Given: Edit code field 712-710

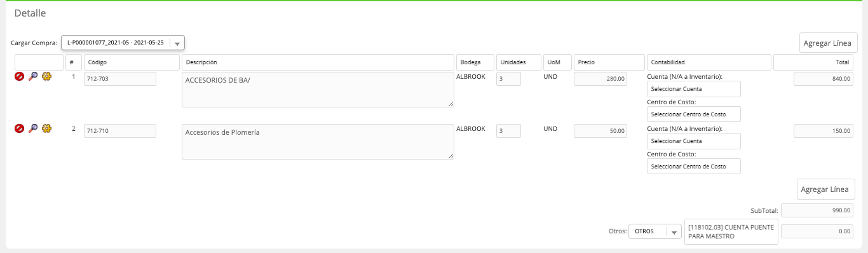Looking at the screenshot, I should [x=120, y=131].
